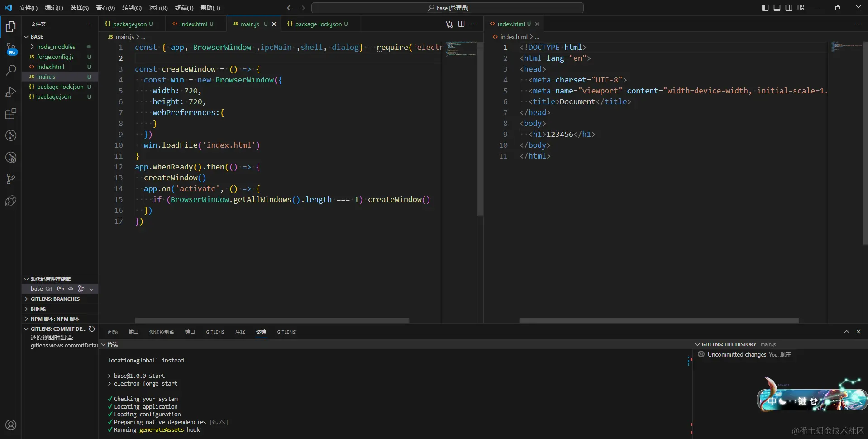868x439 pixels.
Task: Open the dropdown arrow in base Git row
Action: pos(91,289)
